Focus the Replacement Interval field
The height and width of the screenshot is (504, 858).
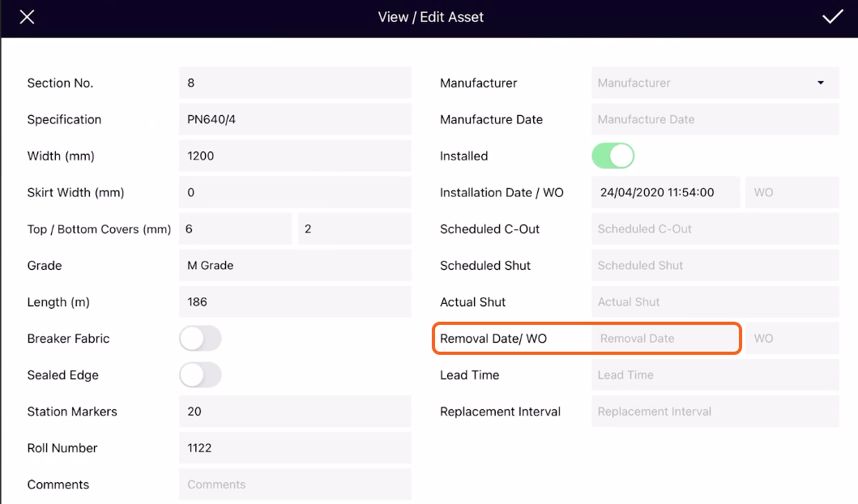(715, 411)
